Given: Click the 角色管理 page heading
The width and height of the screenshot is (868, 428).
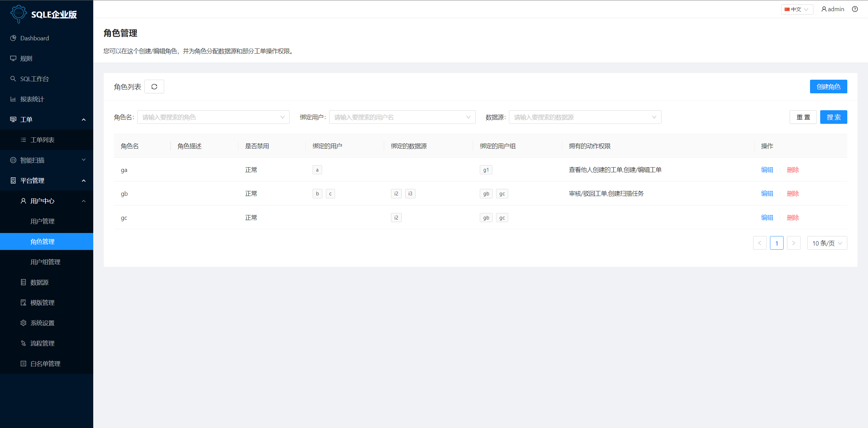Looking at the screenshot, I should coord(120,33).
